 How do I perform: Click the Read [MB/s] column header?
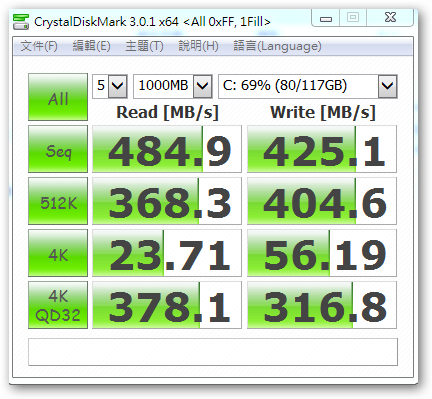tap(167, 112)
